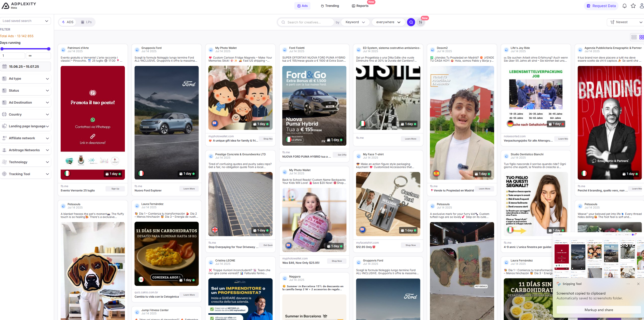The image size is (644, 320).
Task: Open the Ads tab
Action: pyautogui.click(x=302, y=6)
